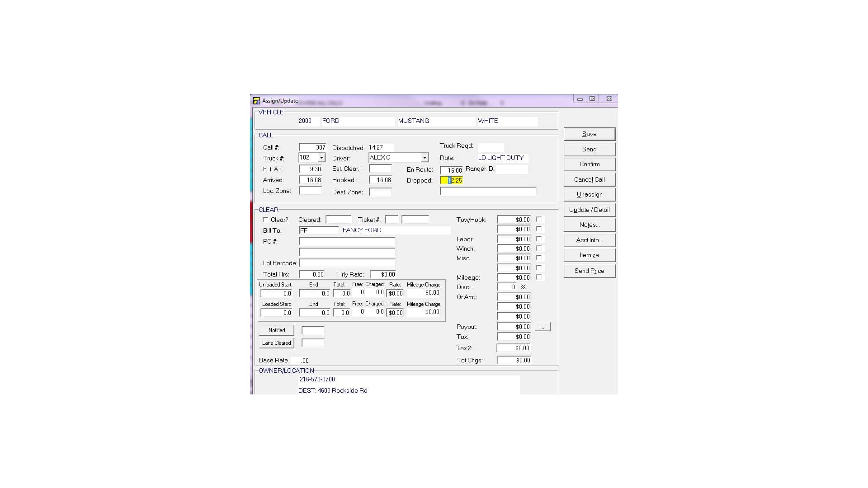Click into the PO # field

click(347, 241)
